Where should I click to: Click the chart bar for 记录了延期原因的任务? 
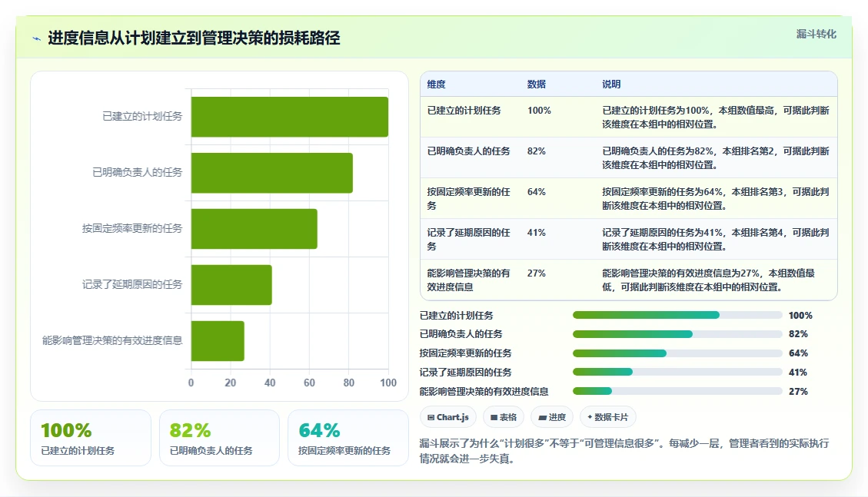pos(231,285)
